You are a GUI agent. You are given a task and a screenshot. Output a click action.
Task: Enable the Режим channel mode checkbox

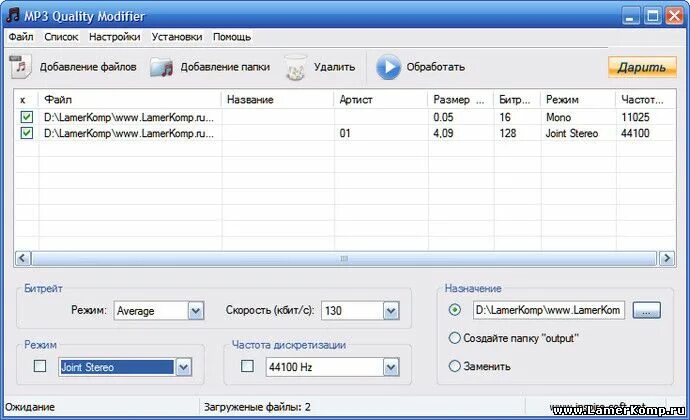[40, 366]
